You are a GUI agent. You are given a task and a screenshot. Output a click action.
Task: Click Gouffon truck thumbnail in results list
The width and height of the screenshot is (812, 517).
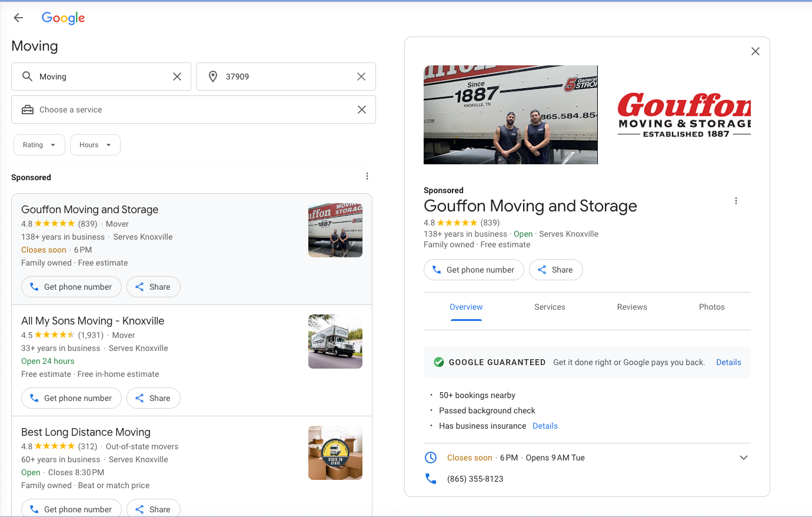coord(335,230)
